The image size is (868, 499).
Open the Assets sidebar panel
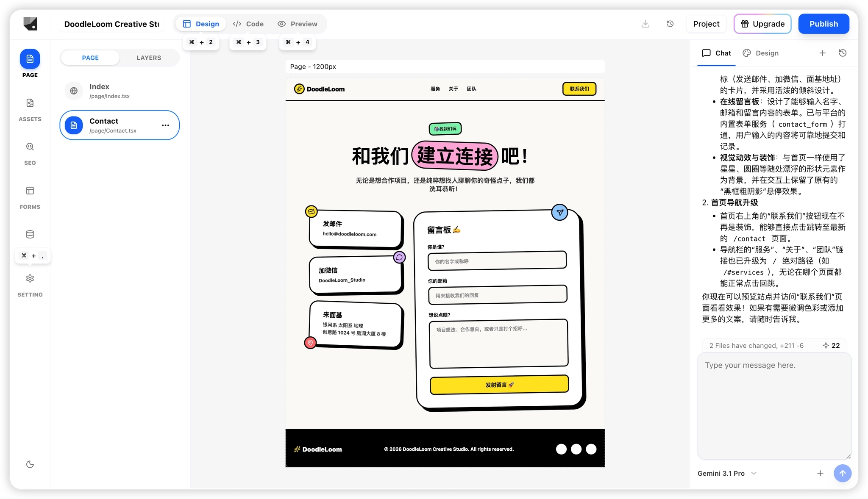click(30, 109)
